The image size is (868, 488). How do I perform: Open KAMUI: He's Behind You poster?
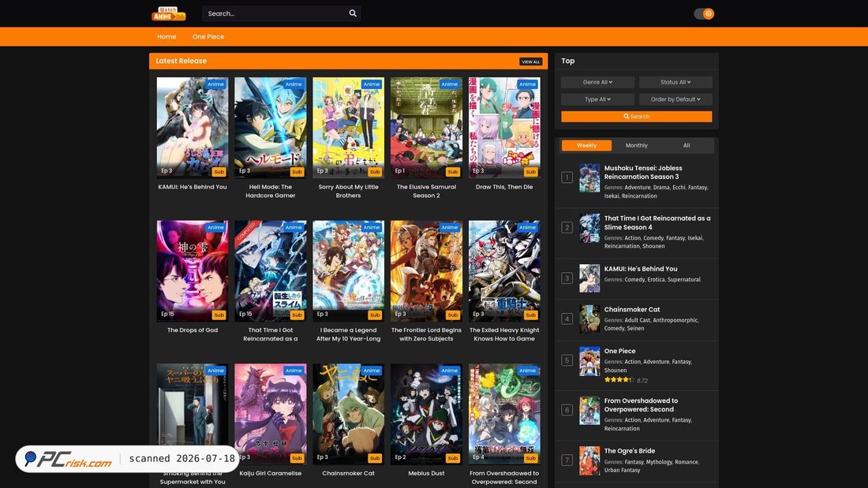[x=192, y=127]
